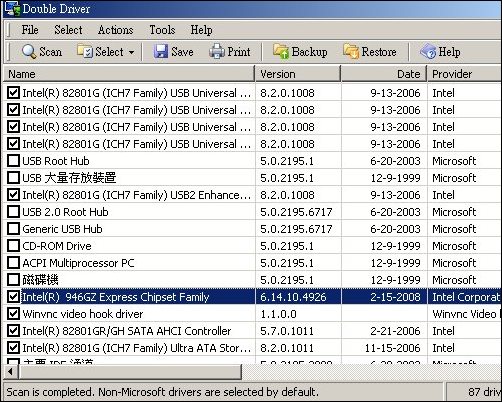The width and height of the screenshot is (502, 402).
Task: Sort by the Name column header
Action: coord(129,74)
